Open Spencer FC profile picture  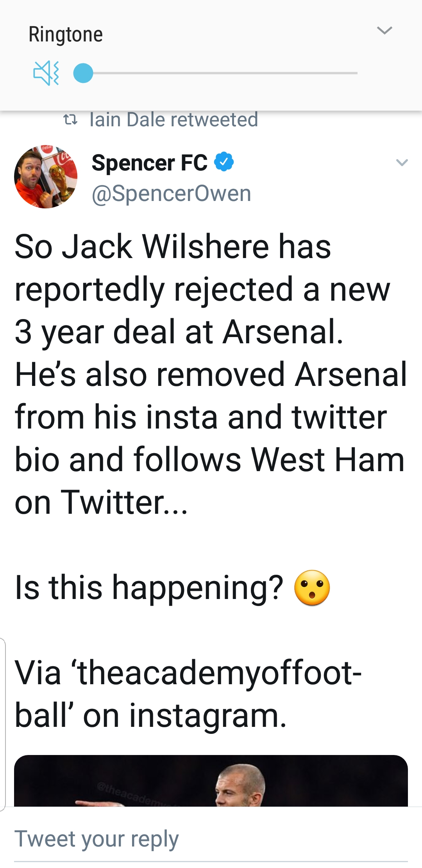point(46,177)
